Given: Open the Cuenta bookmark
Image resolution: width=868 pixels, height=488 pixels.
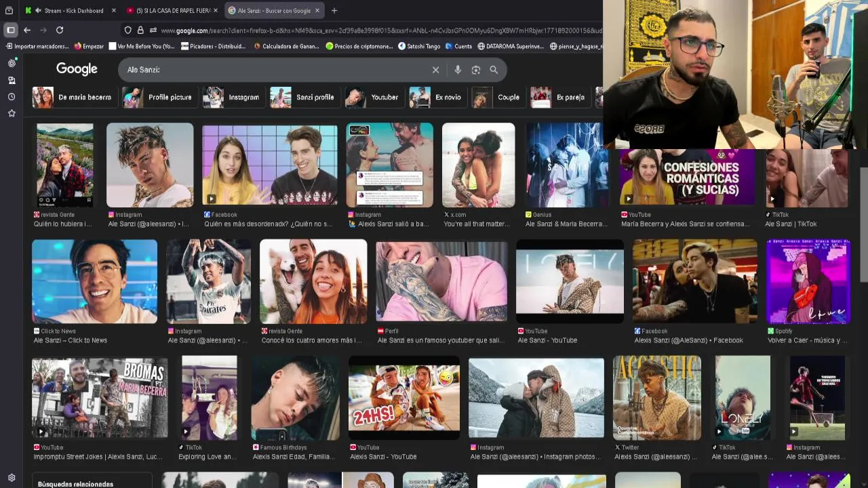Looking at the screenshot, I should pyautogui.click(x=458, y=46).
